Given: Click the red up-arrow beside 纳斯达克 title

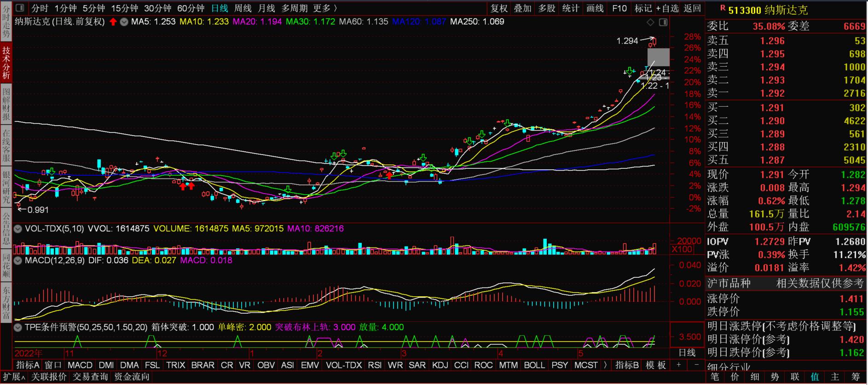Looking at the screenshot, I should pyautogui.click(x=113, y=22).
